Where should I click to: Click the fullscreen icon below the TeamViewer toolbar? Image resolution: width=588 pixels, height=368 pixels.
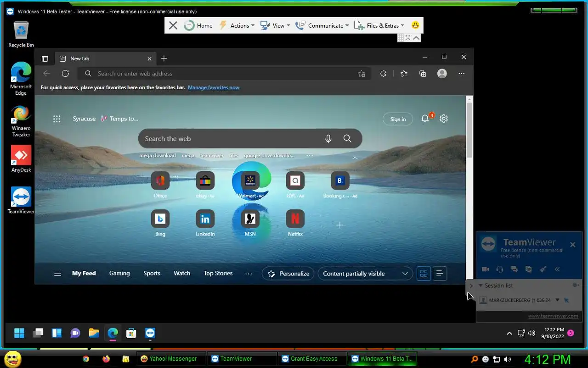[408, 38]
